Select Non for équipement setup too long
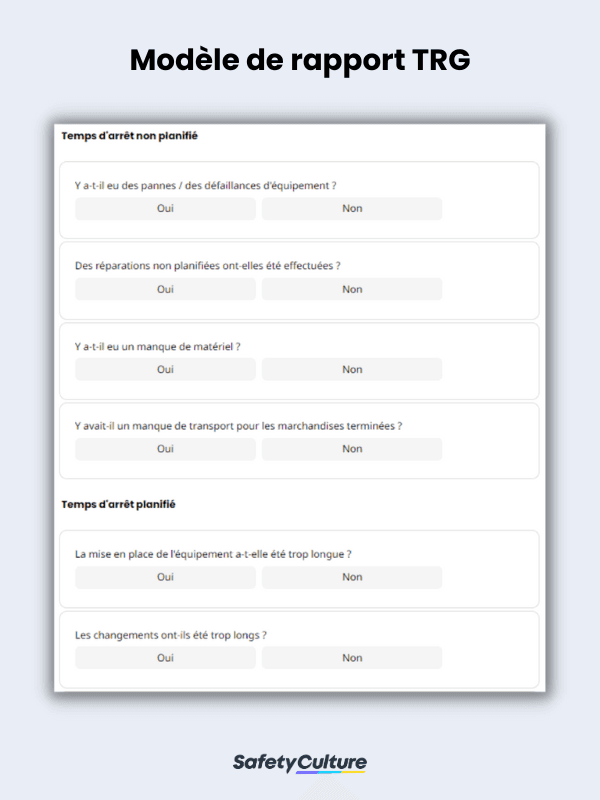The image size is (600, 800). [352, 577]
